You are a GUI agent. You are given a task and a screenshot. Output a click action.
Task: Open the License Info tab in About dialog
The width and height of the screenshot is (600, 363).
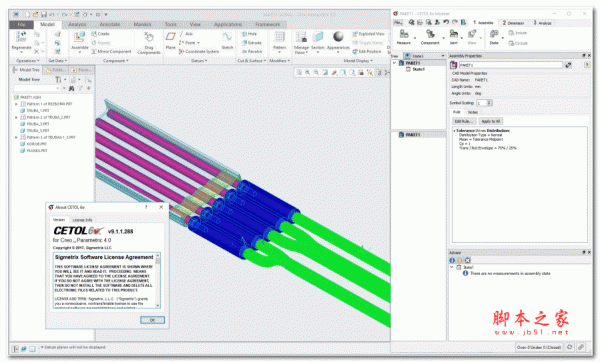click(x=82, y=220)
